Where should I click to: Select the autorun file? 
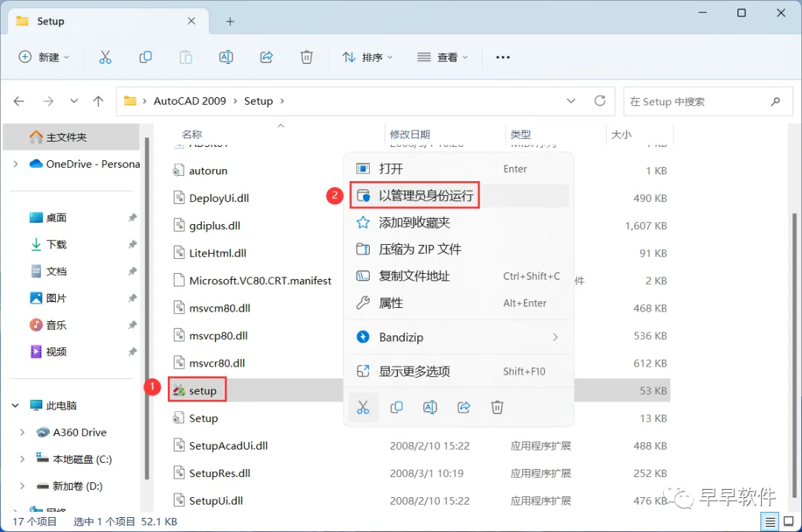pyautogui.click(x=208, y=171)
